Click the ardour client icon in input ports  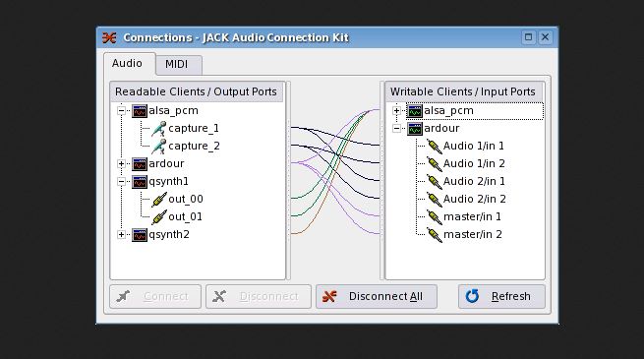(414, 129)
